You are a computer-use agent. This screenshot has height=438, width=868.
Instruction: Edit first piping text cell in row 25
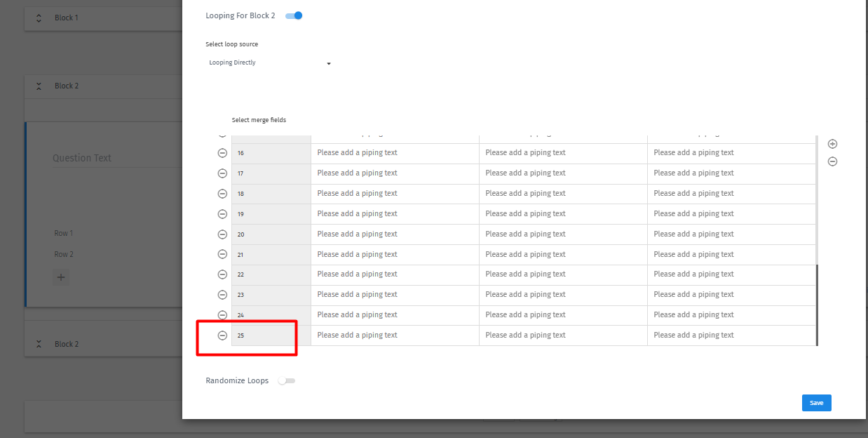[x=395, y=336]
